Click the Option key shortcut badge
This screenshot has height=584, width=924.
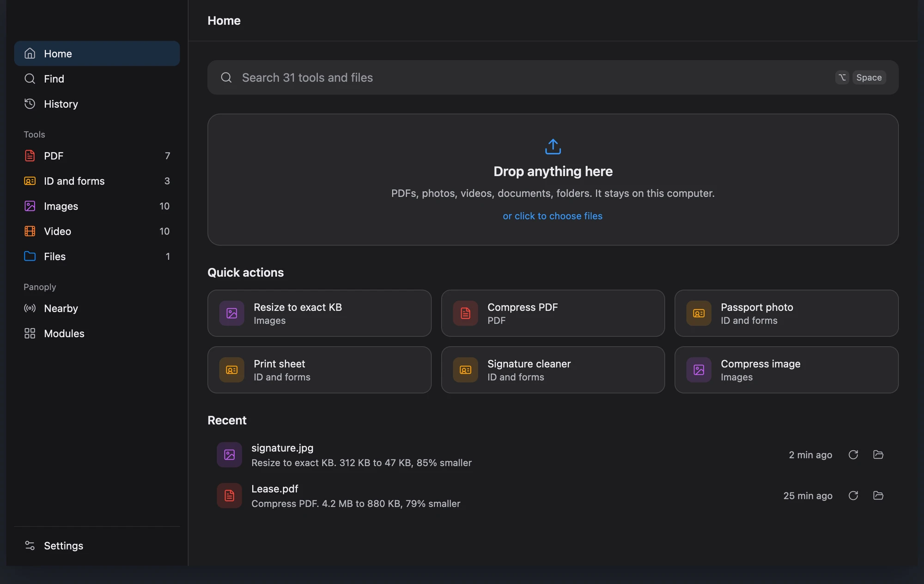[x=842, y=78]
